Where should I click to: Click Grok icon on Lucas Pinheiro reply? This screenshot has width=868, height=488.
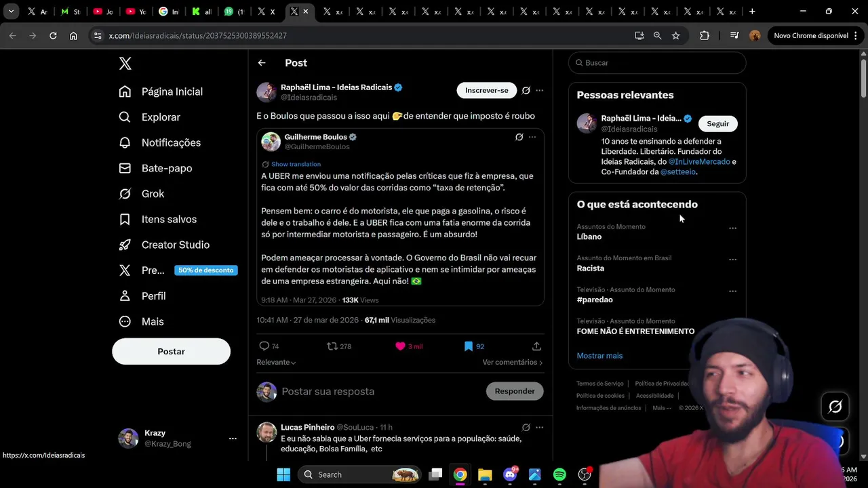click(526, 428)
